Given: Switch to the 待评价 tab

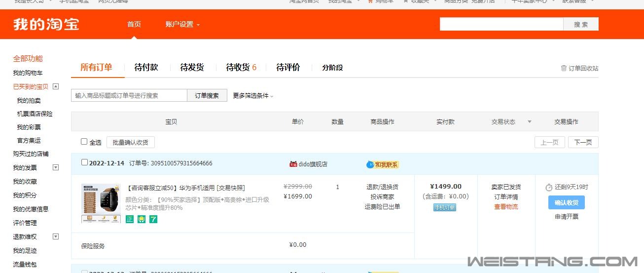Looking at the screenshot, I should pyautogui.click(x=288, y=67).
